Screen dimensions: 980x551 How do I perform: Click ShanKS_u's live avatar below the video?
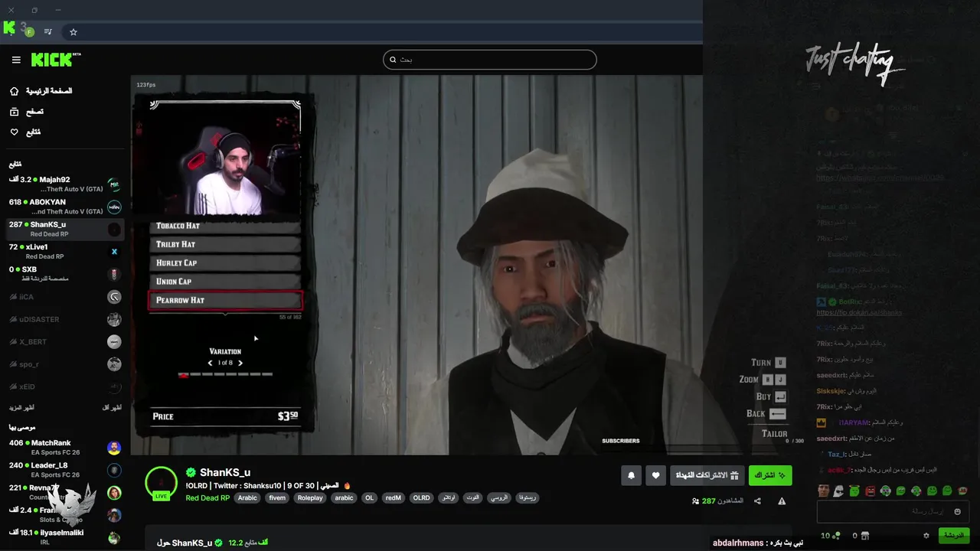tap(162, 483)
